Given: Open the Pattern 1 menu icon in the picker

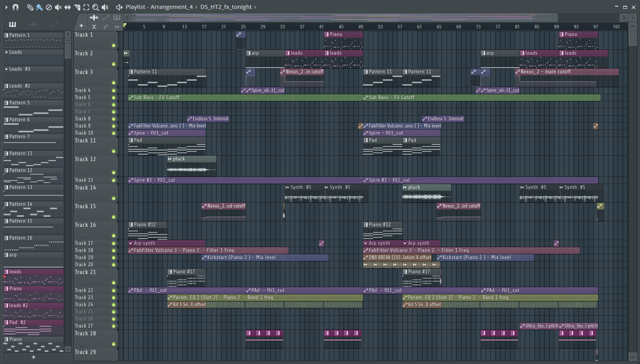Looking at the screenshot, I should (x=6, y=35).
